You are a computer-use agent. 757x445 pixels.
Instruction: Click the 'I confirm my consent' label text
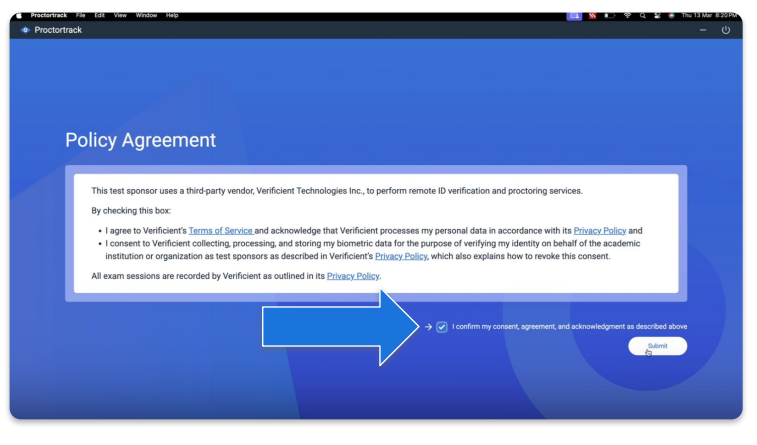click(570, 327)
